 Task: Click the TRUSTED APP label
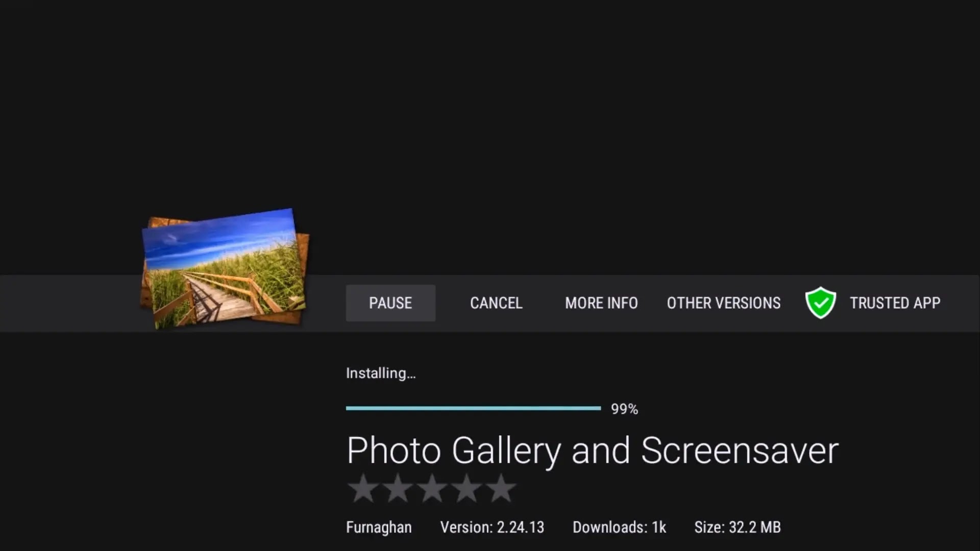895,303
